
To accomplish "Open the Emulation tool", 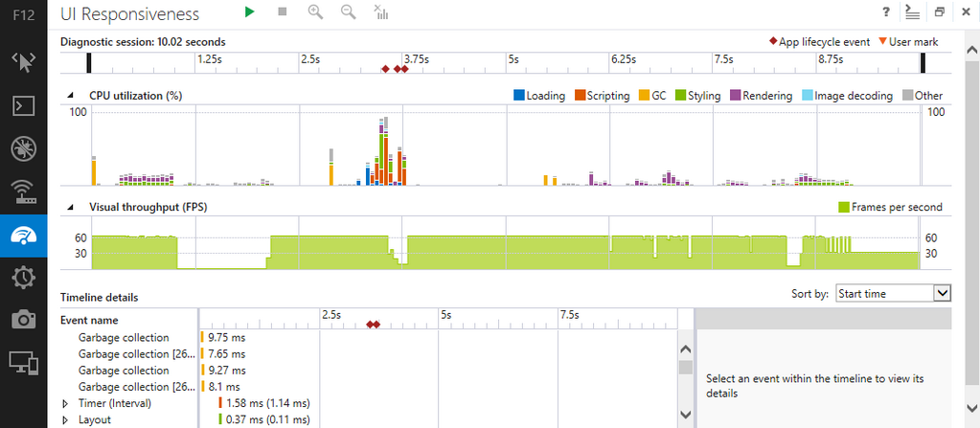I will [x=24, y=363].
